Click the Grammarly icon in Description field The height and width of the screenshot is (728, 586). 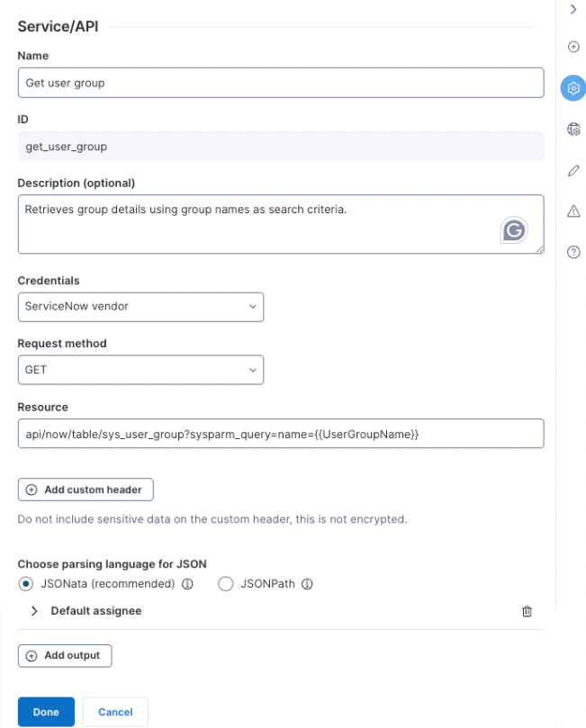pos(514,231)
